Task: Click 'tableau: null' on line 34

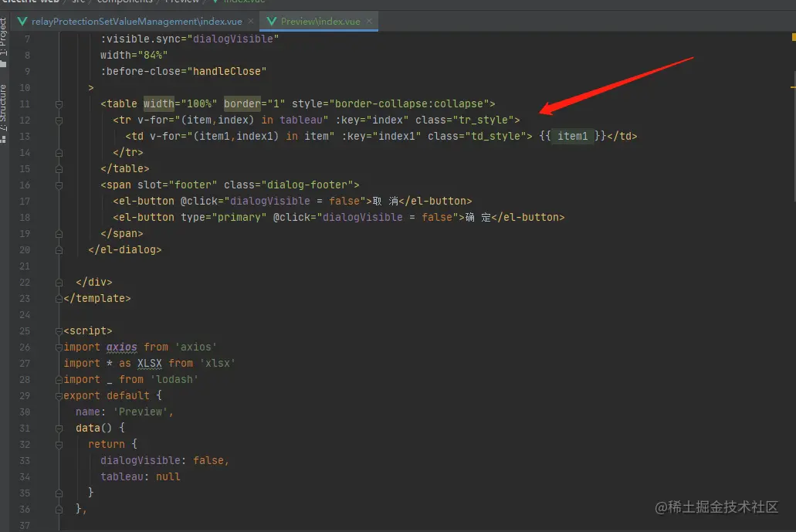Action: 140,477
